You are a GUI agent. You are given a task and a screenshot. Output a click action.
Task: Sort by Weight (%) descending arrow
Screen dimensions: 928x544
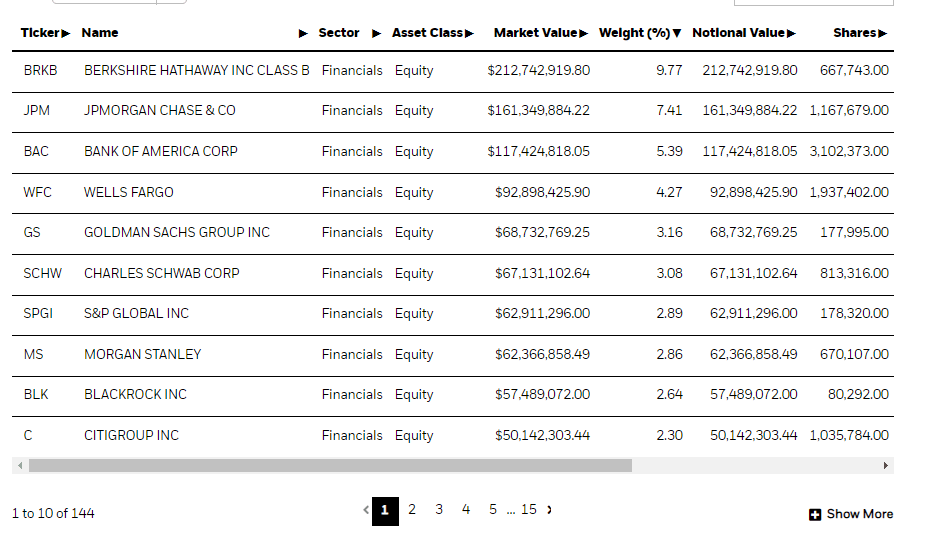tap(677, 33)
